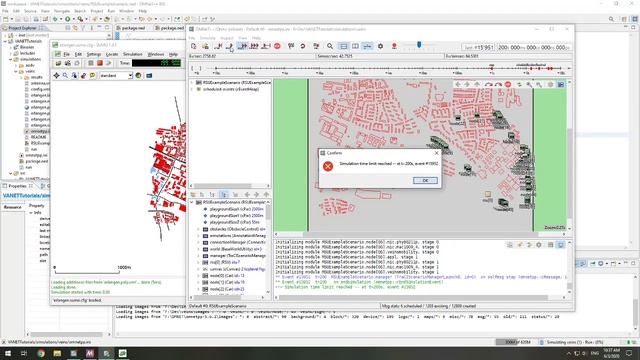Click OK in the Confirm dialog

pyautogui.click(x=425, y=180)
